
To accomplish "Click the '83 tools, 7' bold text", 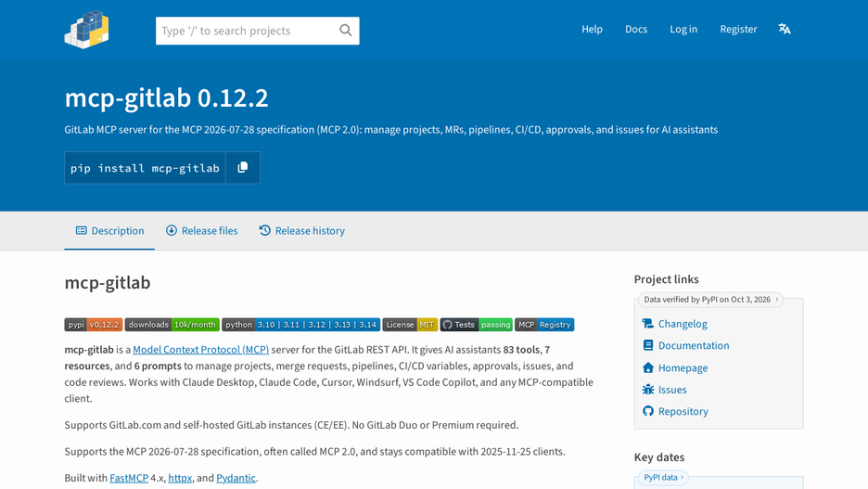I will pos(527,350).
